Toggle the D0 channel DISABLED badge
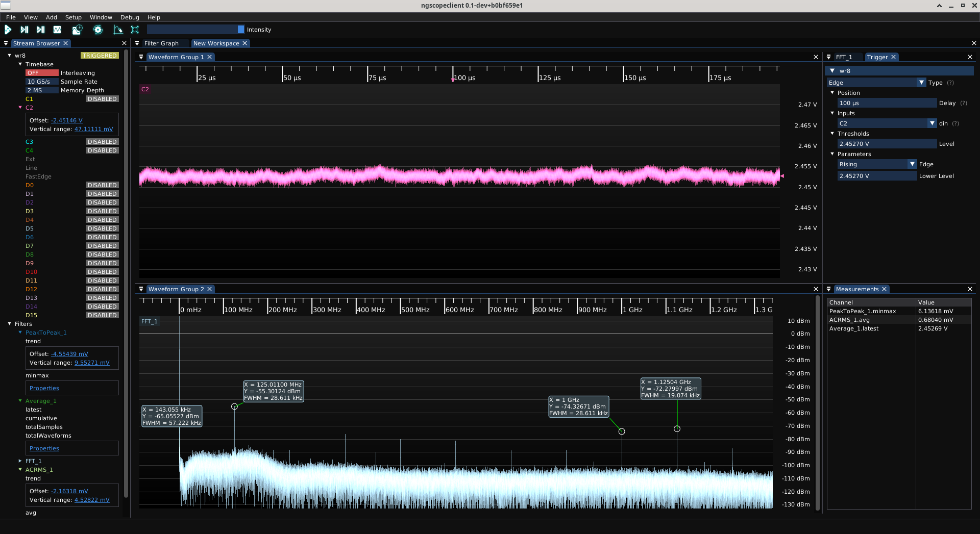Viewport: 980px width, 534px height. coord(102,185)
